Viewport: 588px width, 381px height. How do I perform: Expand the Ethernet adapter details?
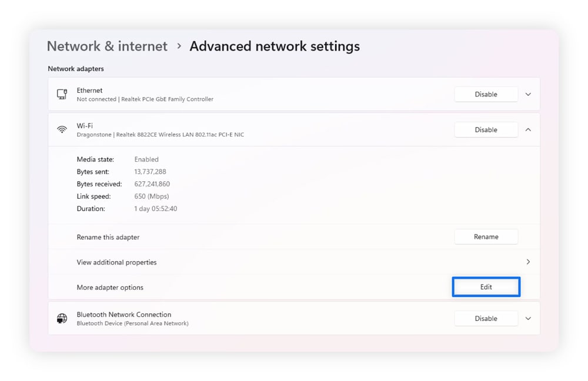tap(528, 94)
